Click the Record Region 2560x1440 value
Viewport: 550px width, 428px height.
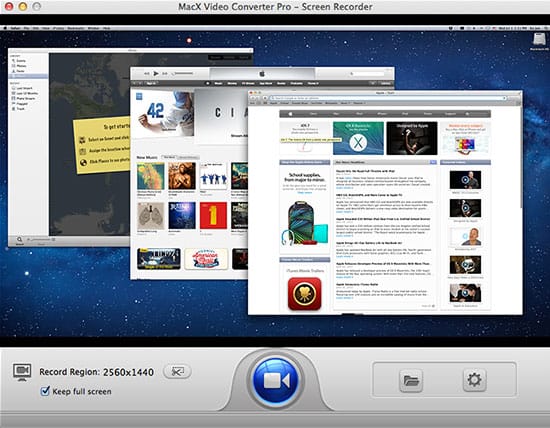click(128, 372)
